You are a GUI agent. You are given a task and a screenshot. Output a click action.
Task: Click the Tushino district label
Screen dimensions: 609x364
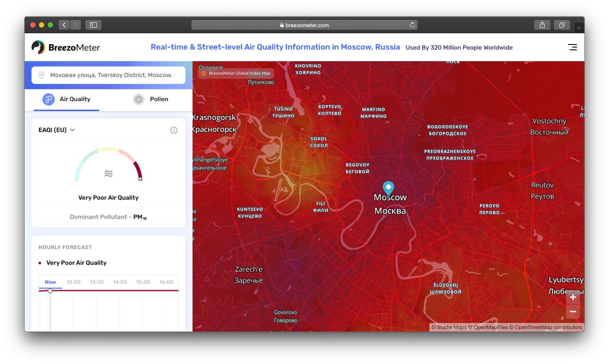click(x=283, y=112)
